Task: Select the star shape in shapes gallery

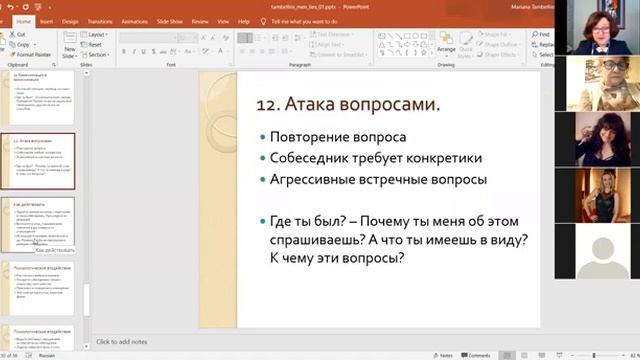Action: pyautogui.click(x=424, y=53)
